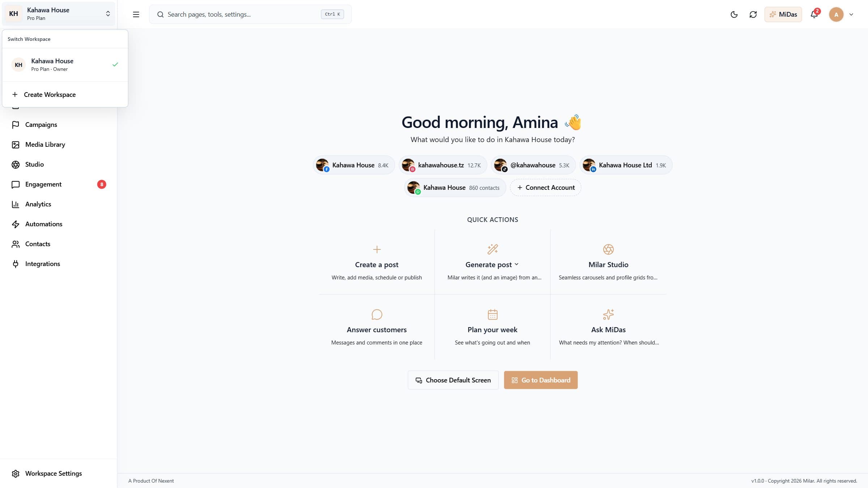Screen dimensions: 868x488
Task: Open the profile avatar A
Action: click(x=836, y=14)
